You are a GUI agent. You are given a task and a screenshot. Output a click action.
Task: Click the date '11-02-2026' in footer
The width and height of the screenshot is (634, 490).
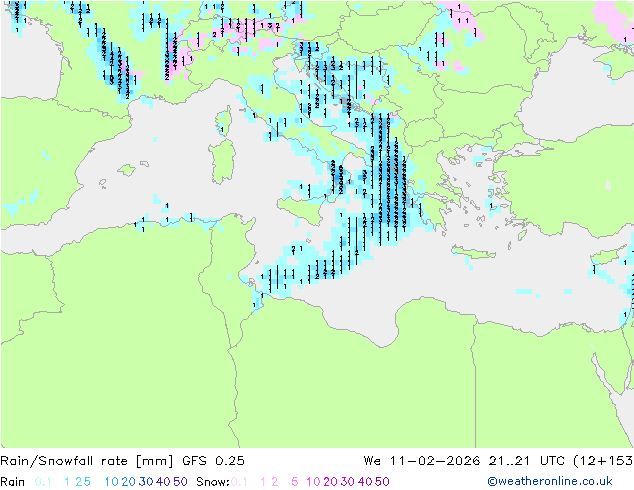point(435,461)
